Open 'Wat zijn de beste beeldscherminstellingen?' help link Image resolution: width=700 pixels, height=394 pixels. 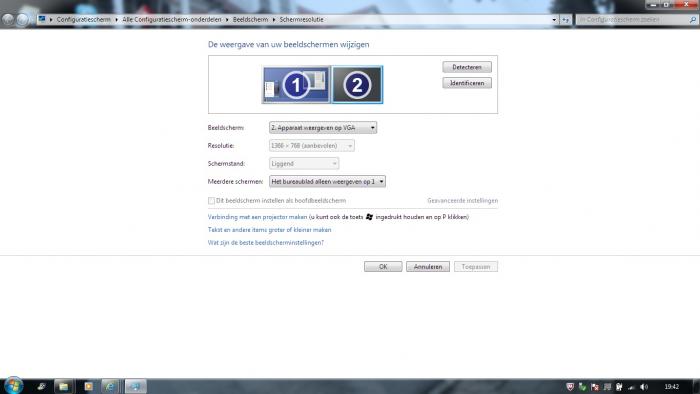(x=266, y=243)
